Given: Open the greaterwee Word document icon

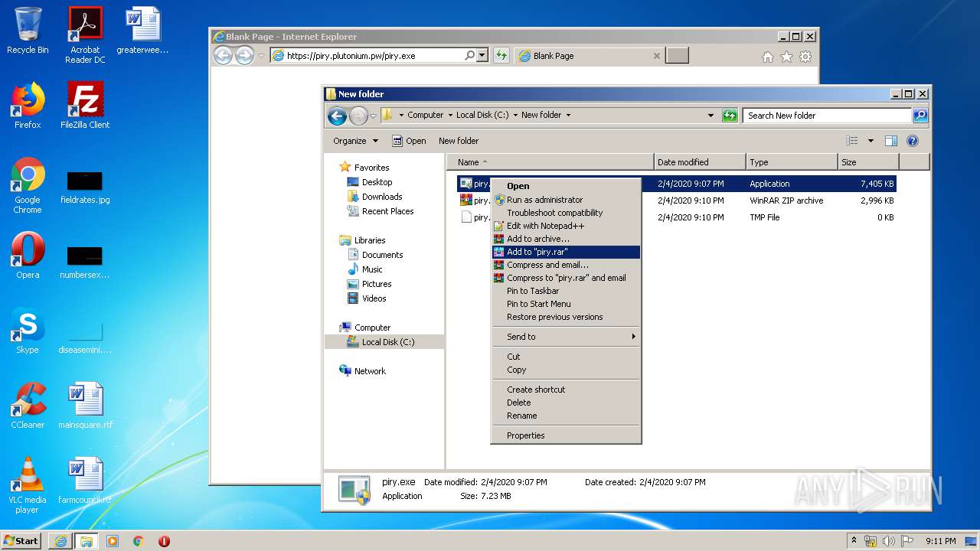Looking at the screenshot, I should point(142,31).
